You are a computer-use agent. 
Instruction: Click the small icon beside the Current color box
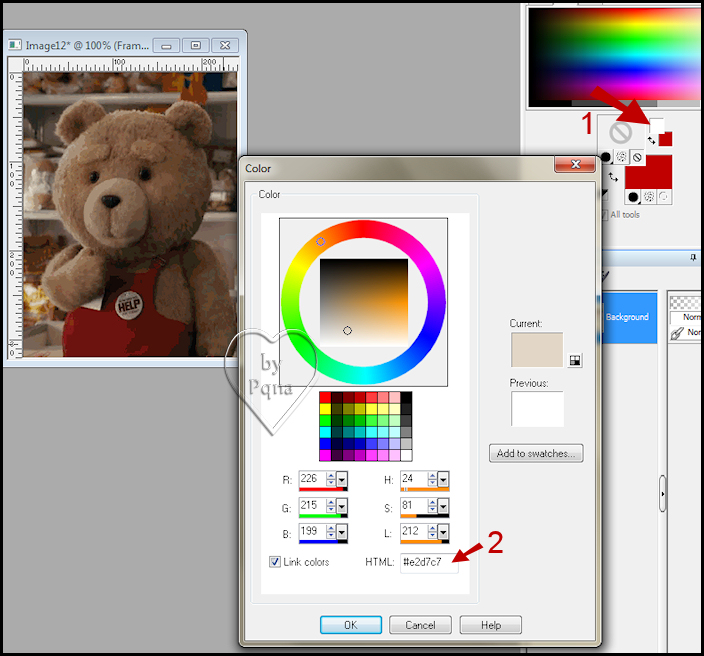tap(575, 360)
